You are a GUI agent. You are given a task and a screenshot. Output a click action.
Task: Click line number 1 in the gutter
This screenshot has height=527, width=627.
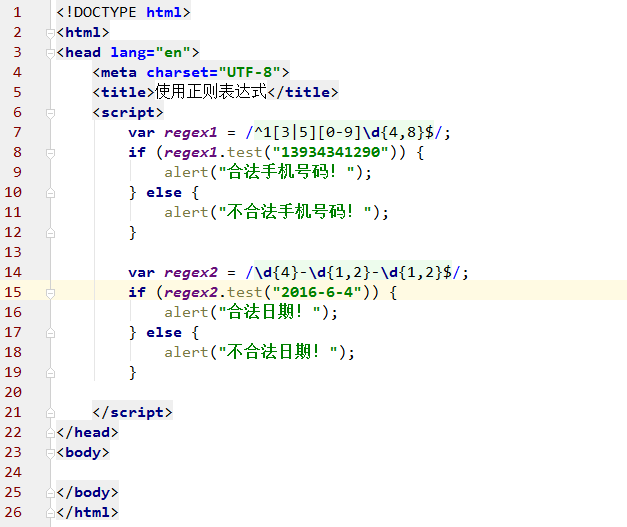pos(17,12)
